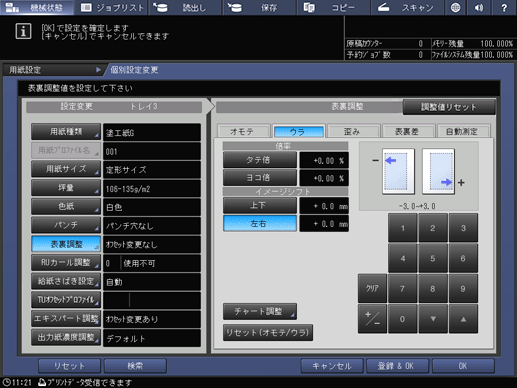Viewport: 517px width, 388px height.
Task: Expand the 用紙種類 paper type setting
Action: [x=66, y=132]
